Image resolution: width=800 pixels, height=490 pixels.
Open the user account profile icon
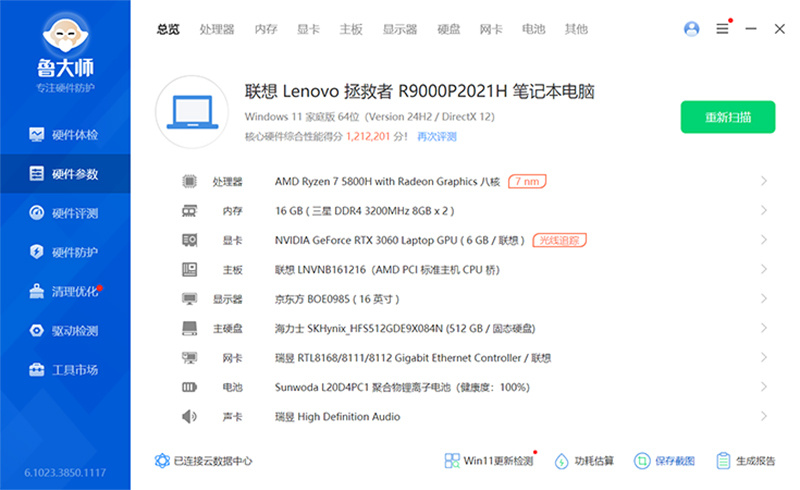tap(691, 29)
